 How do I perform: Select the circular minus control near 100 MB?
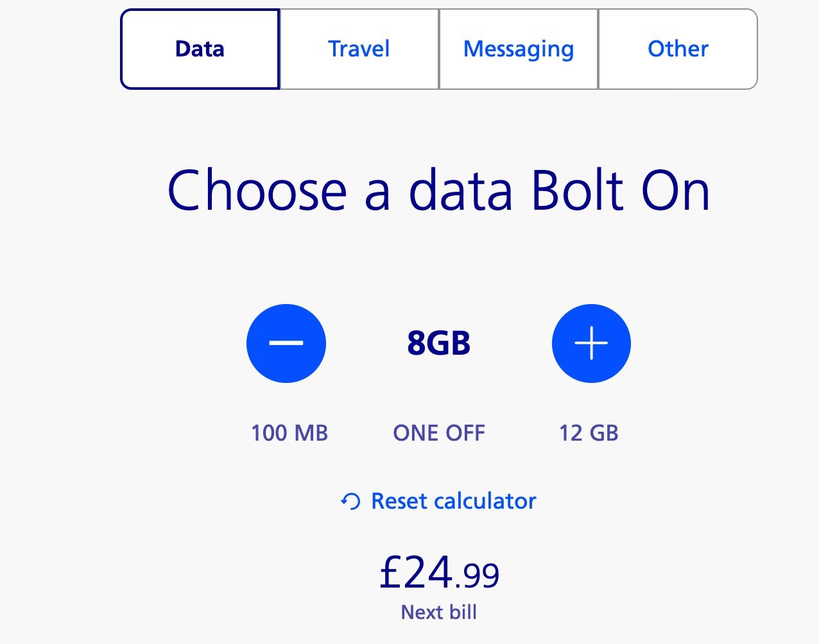[x=286, y=343]
